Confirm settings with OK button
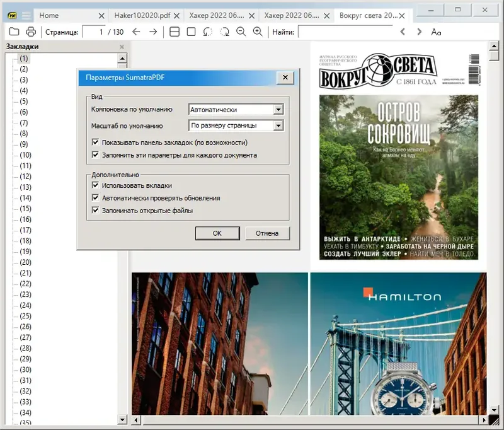 217,233
